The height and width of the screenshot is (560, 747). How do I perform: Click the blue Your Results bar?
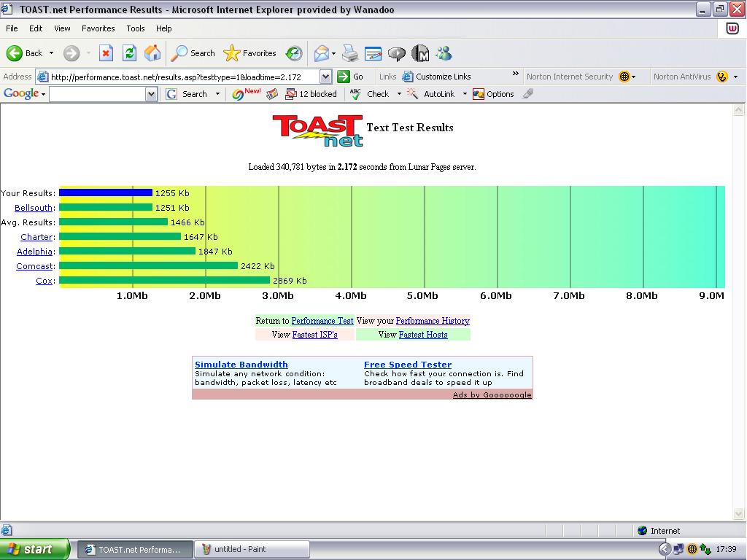pos(105,193)
